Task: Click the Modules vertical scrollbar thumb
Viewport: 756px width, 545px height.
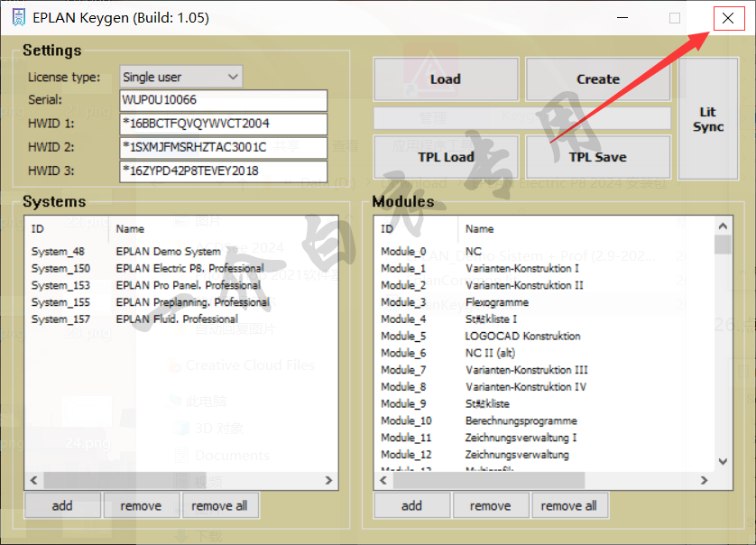Action: point(723,245)
